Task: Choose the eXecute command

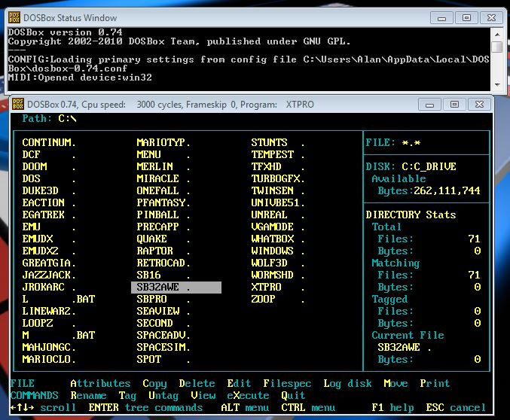Action: coord(248,395)
